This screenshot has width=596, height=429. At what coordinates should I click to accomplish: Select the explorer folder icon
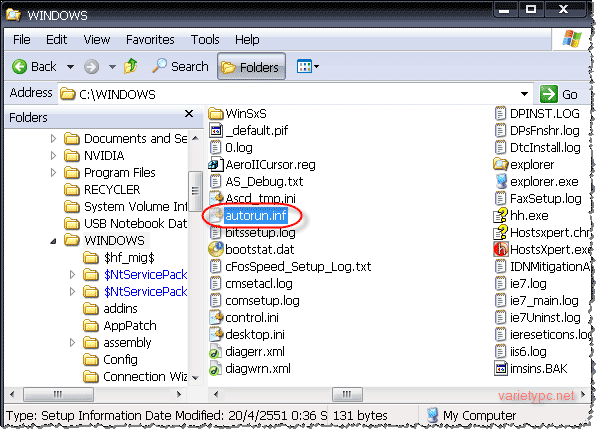pyautogui.click(x=500, y=164)
